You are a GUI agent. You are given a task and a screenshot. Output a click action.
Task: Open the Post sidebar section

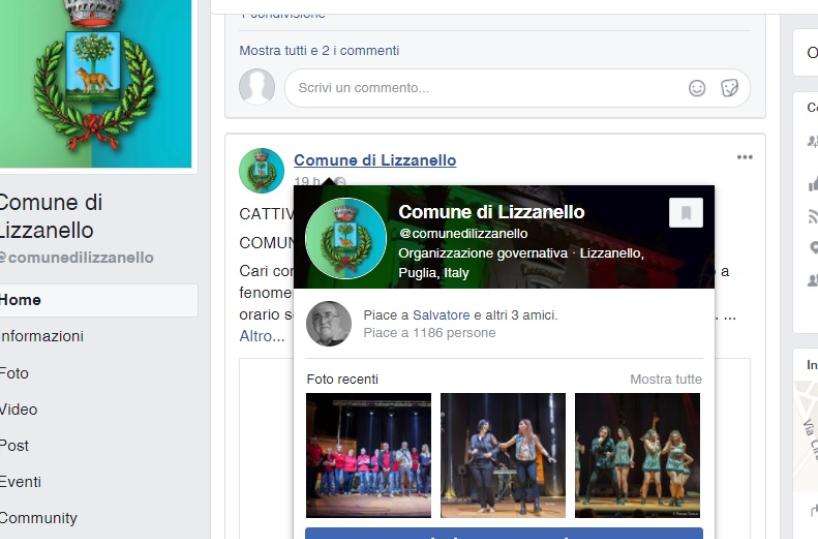click(x=14, y=446)
